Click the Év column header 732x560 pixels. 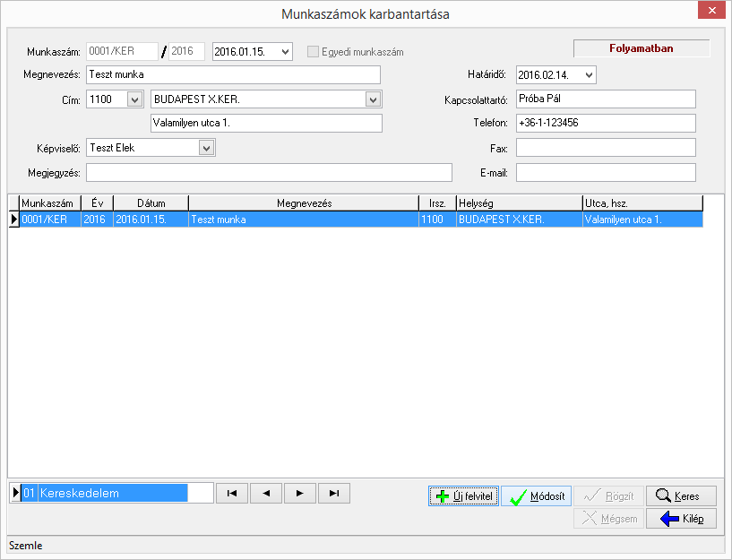98,203
